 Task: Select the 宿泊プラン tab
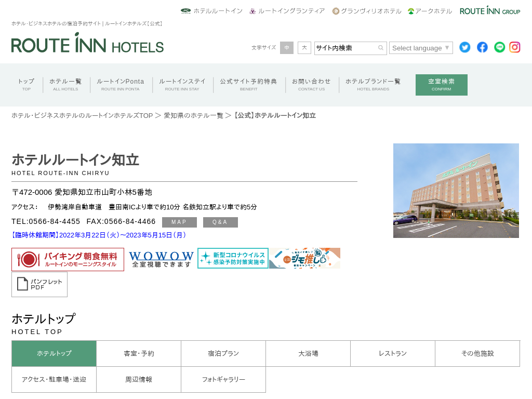(x=223, y=353)
